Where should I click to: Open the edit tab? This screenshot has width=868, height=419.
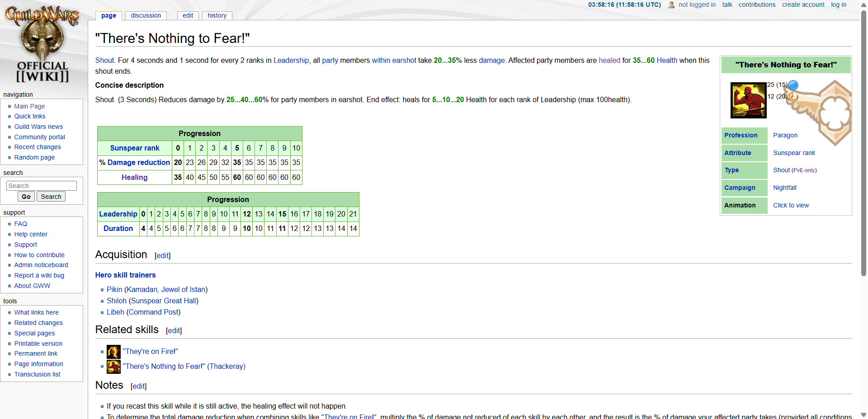(x=188, y=15)
